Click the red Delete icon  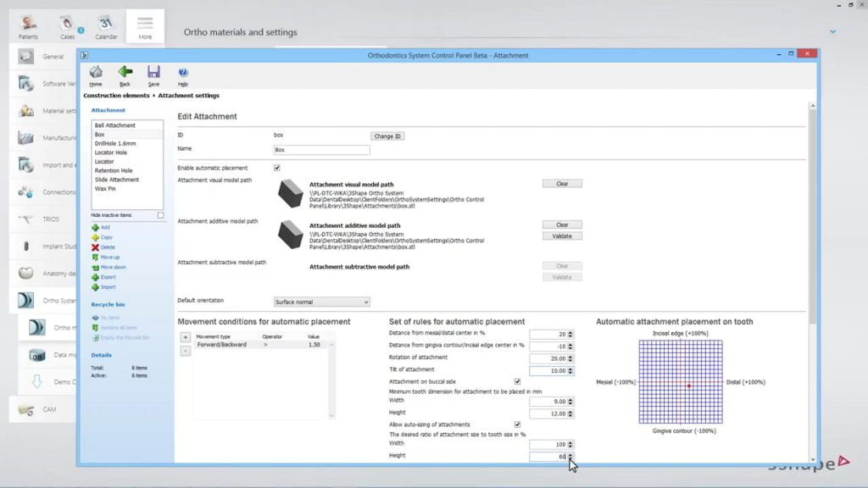(x=95, y=247)
